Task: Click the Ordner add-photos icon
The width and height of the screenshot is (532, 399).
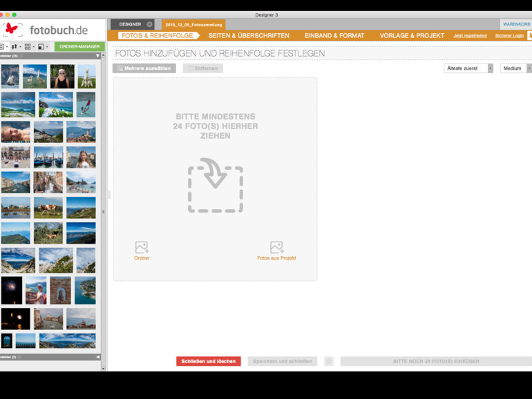Action: [x=142, y=247]
